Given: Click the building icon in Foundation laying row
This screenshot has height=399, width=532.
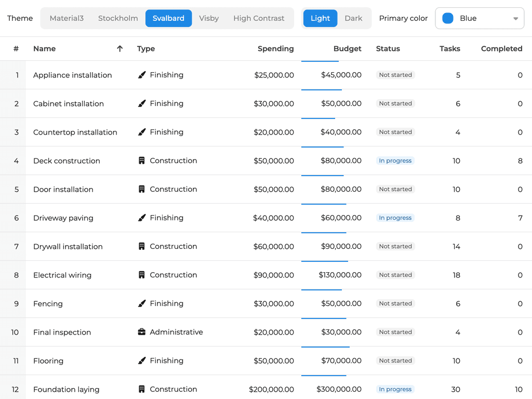Looking at the screenshot, I should tap(142, 389).
